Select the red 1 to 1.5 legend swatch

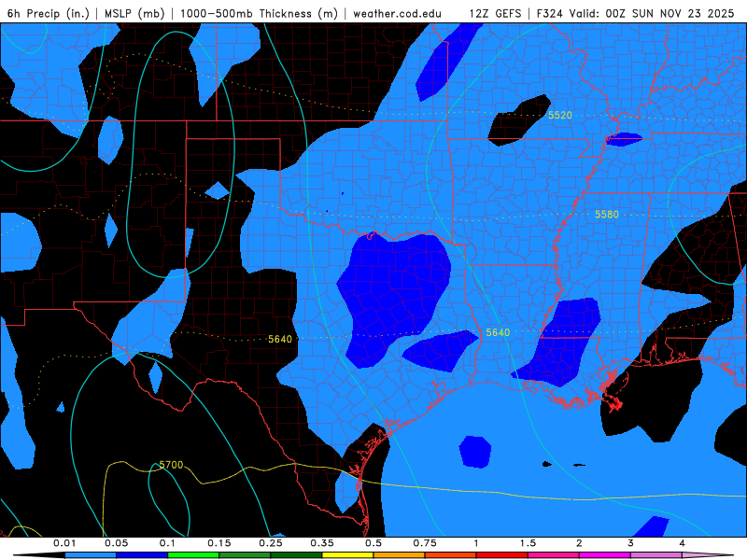point(502,555)
